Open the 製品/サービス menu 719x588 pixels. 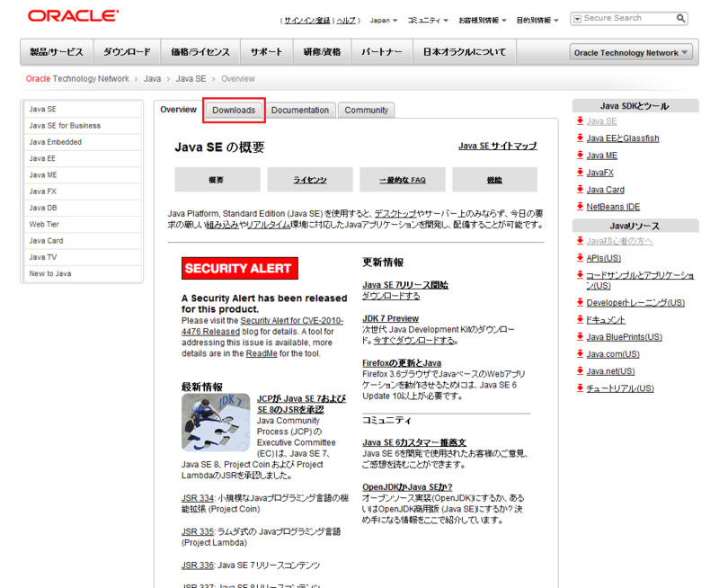click(x=57, y=52)
